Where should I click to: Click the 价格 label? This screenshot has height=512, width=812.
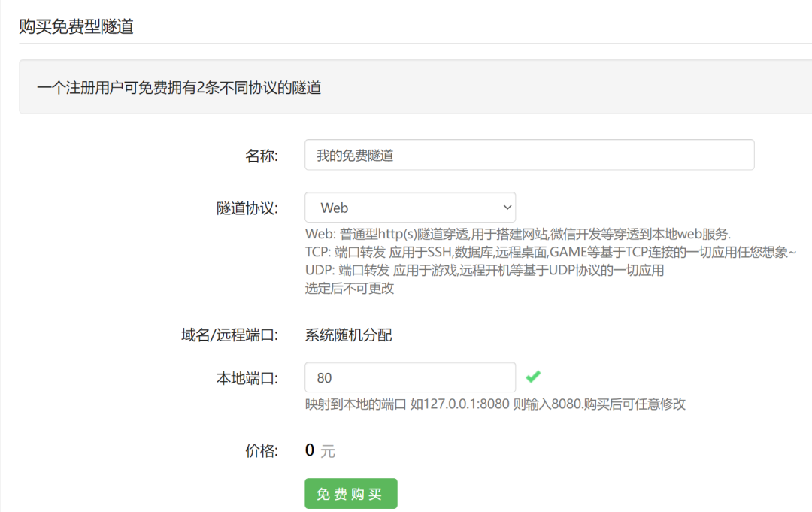click(x=261, y=451)
